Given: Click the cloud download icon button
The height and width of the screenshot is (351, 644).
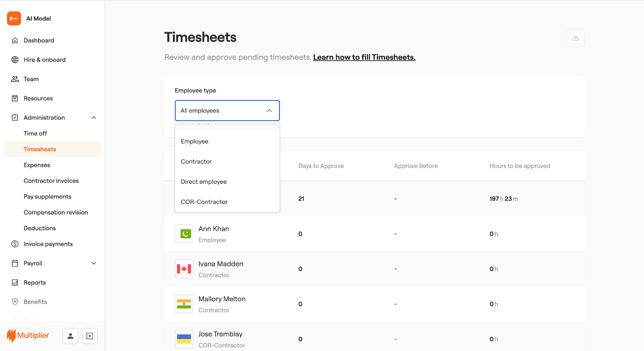Looking at the screenshot, I should point(575,38).
